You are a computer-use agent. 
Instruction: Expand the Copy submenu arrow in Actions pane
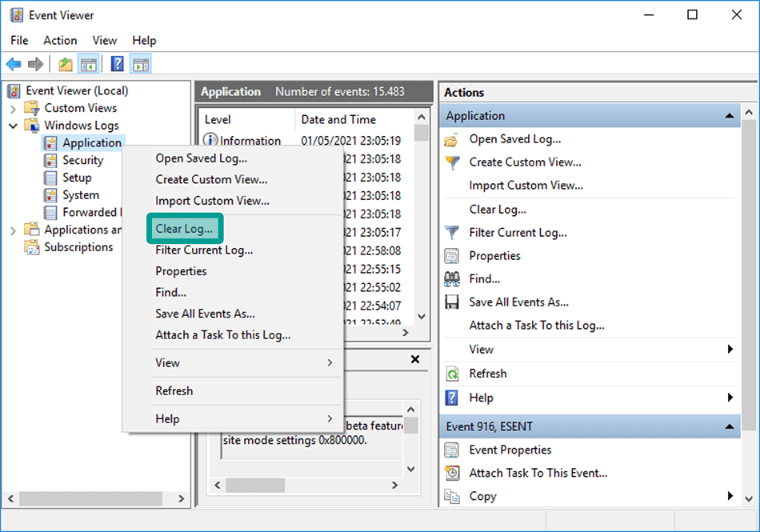730,496
